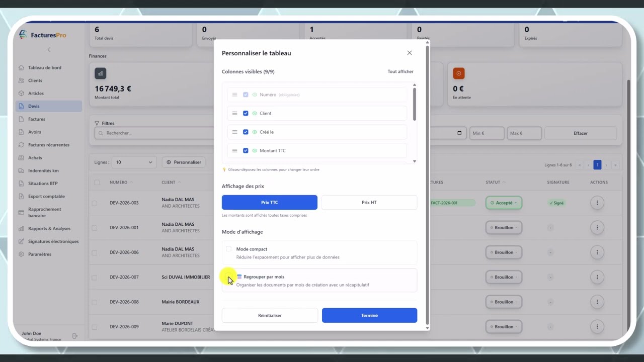Click the drag handle of the Client row
Viewport: 644px width, 362px height.
tap(234, 113)
